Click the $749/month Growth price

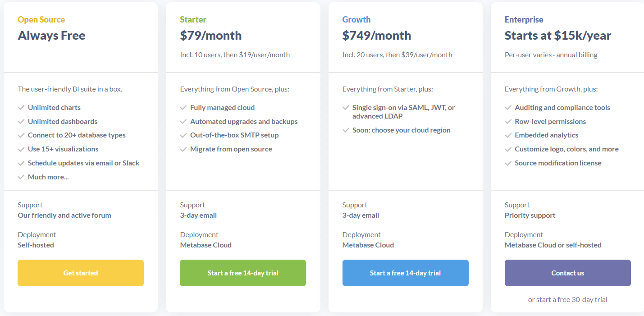point(376,36)
